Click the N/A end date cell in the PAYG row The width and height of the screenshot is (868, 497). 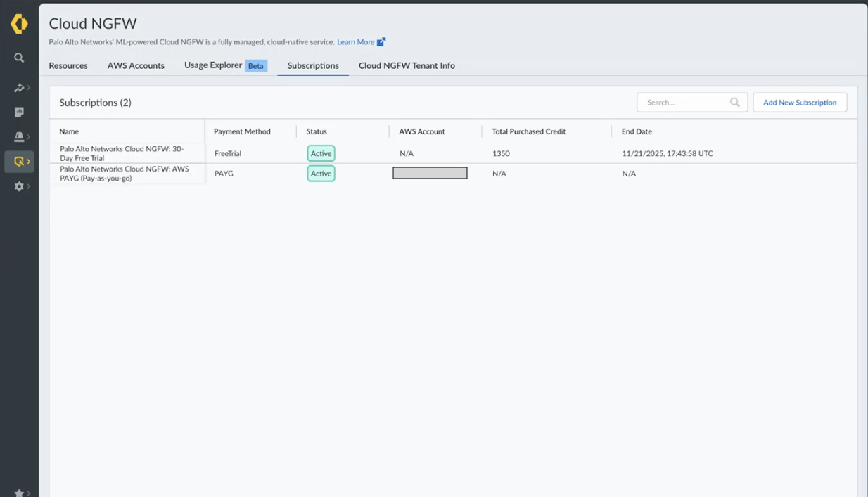click(629, 174)
